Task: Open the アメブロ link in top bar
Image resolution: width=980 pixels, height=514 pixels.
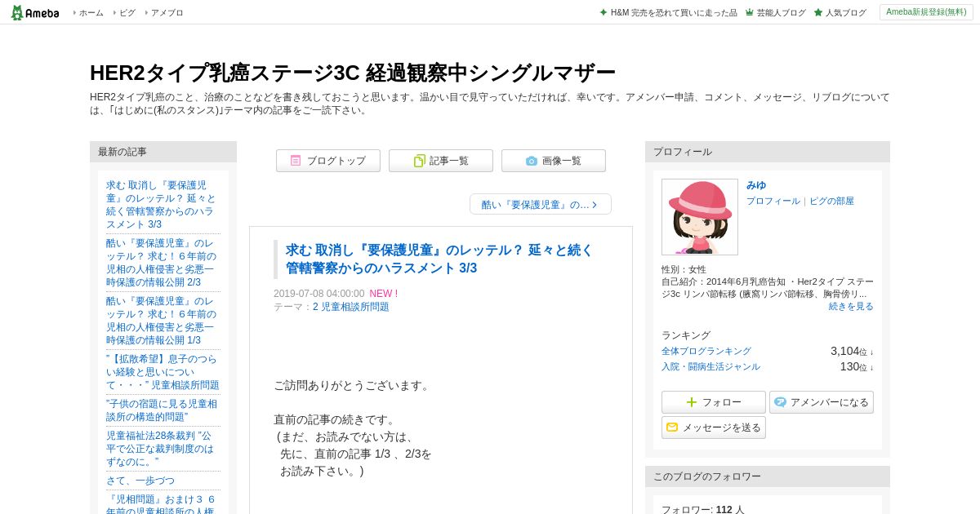Action: pos(167,13)
